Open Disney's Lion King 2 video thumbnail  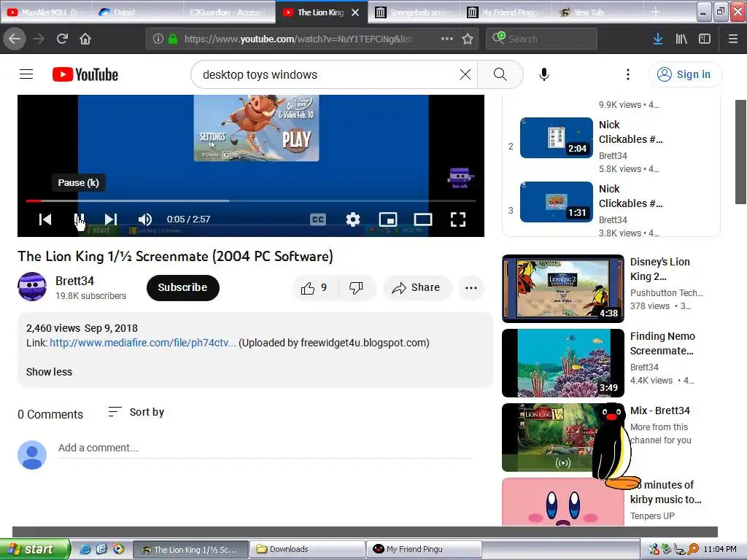click(x=563, y=289)
